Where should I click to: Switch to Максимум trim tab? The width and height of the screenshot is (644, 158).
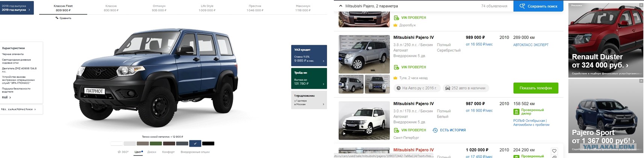303,8
